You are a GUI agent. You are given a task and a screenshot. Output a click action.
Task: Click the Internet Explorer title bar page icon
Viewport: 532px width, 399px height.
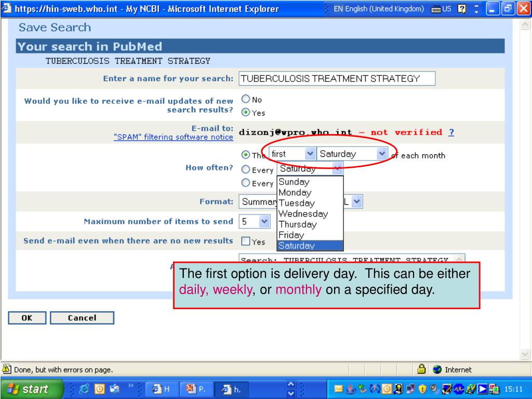[x=6, y=8]
